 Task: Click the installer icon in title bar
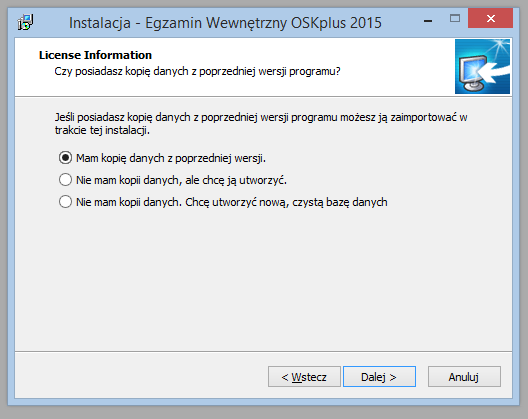coord(26,23)
